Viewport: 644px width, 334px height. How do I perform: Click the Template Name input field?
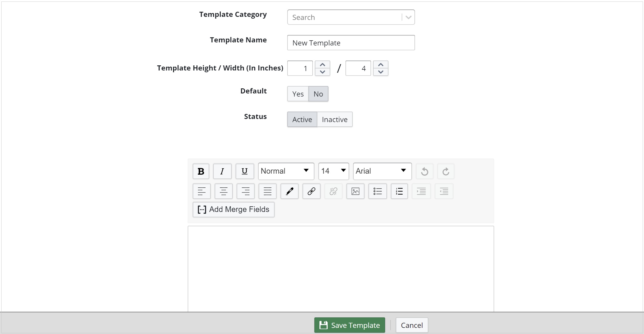point(351,43)
